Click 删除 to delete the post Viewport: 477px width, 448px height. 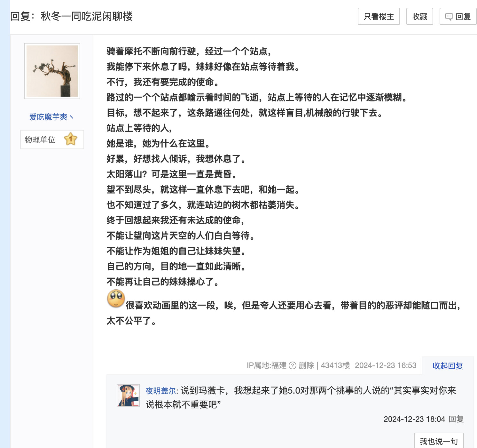306,365
